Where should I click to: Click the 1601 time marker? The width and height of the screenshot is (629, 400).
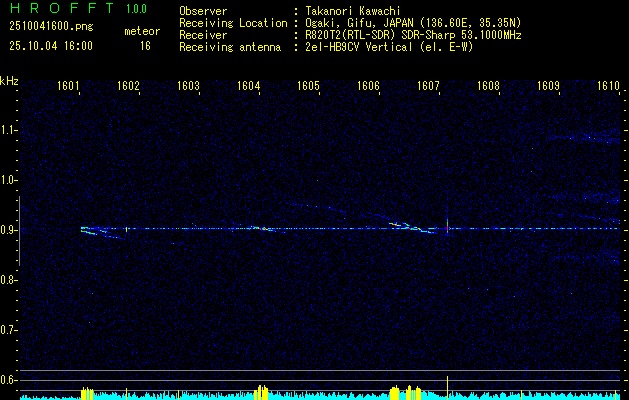point(67,86)
